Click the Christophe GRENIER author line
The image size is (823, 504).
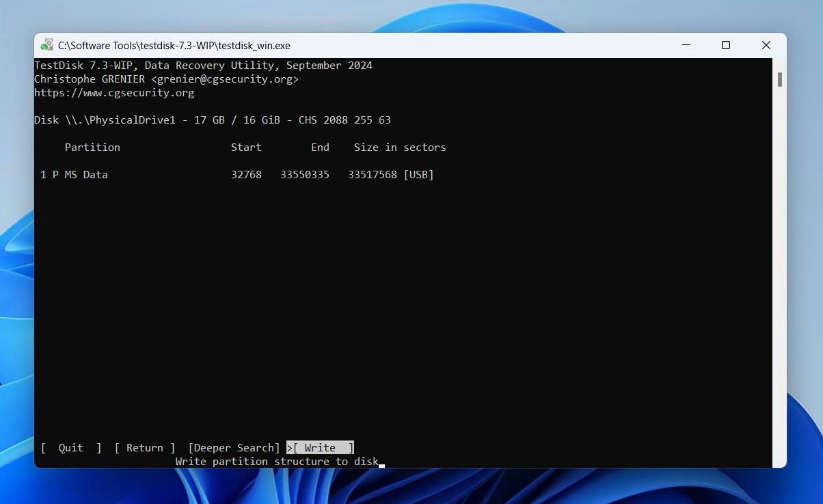167,79
